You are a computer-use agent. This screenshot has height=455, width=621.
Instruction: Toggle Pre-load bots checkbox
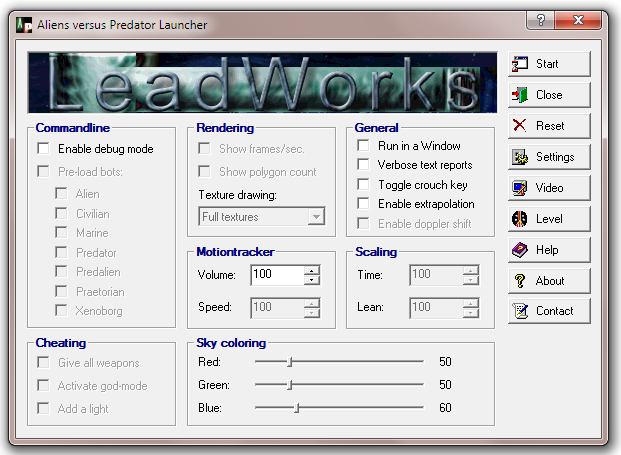tap(43, 171)
